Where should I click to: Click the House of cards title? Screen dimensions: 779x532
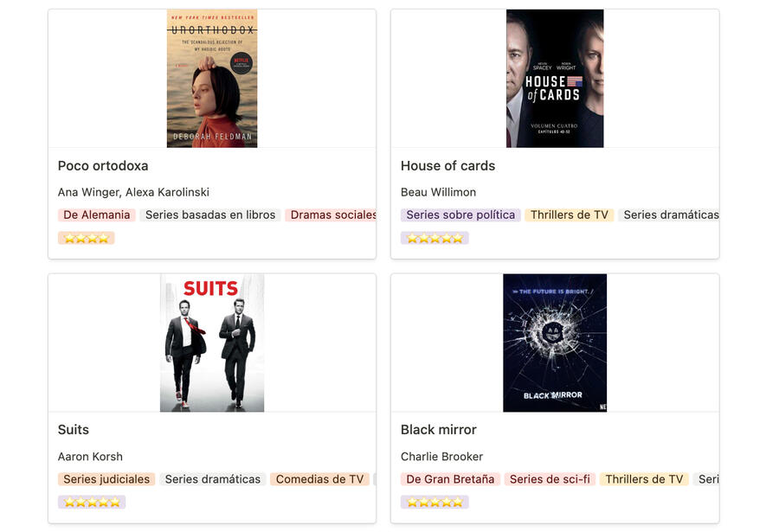point(447,166)
